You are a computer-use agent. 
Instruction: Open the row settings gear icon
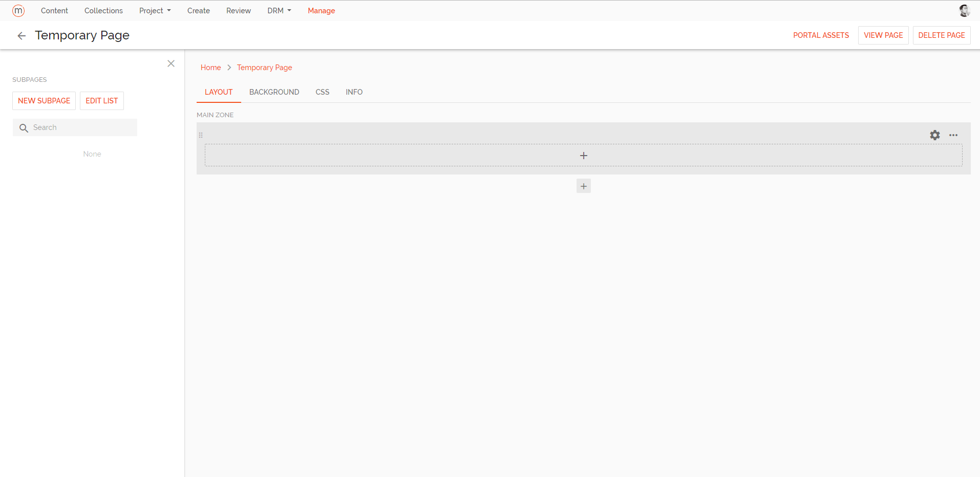point(935,135)
